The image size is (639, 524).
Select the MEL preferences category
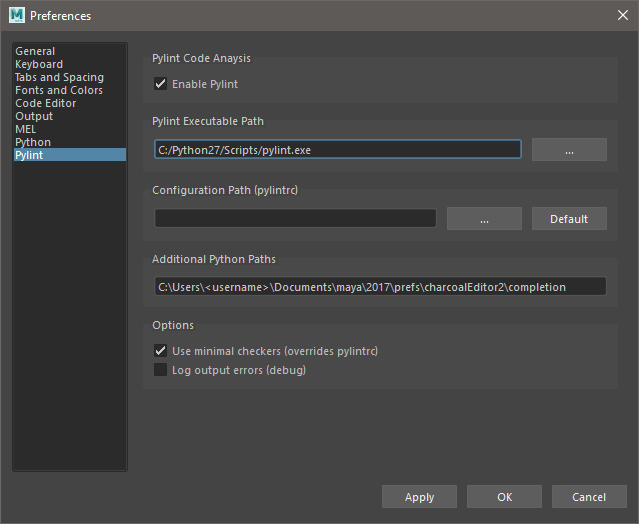(x=26, y=129)
